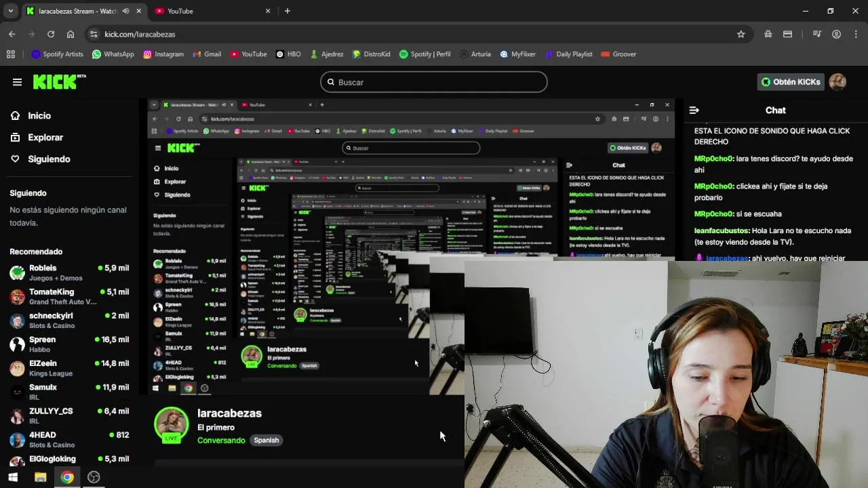Click the browser back arrow
The width and height of the screenshot is (868, 488).
point(12,34)
